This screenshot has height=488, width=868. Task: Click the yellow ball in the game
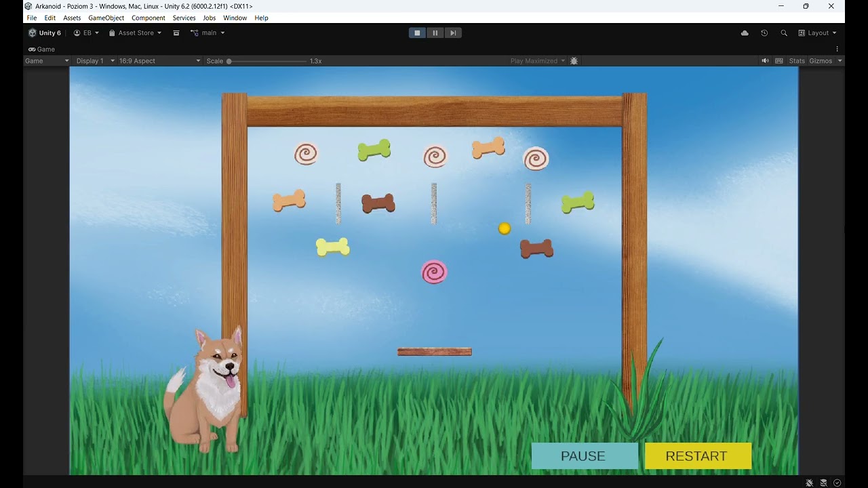[x=504, y=229]
